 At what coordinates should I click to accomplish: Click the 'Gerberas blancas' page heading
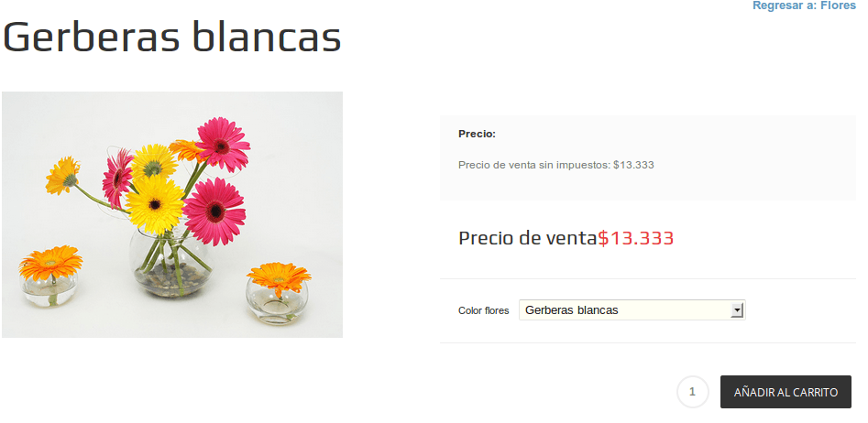point(172,37)
